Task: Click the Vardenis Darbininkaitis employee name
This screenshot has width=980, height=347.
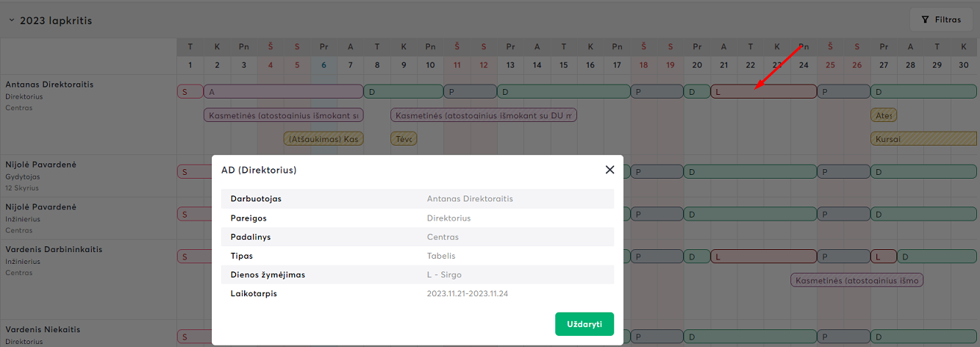Action: click(x=54, y=249)
